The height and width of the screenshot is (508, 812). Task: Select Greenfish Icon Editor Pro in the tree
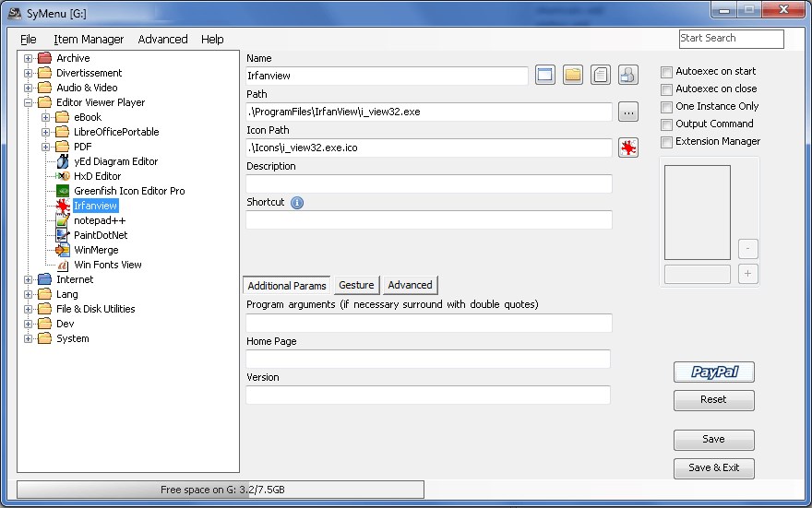click(x=129, y=191)
